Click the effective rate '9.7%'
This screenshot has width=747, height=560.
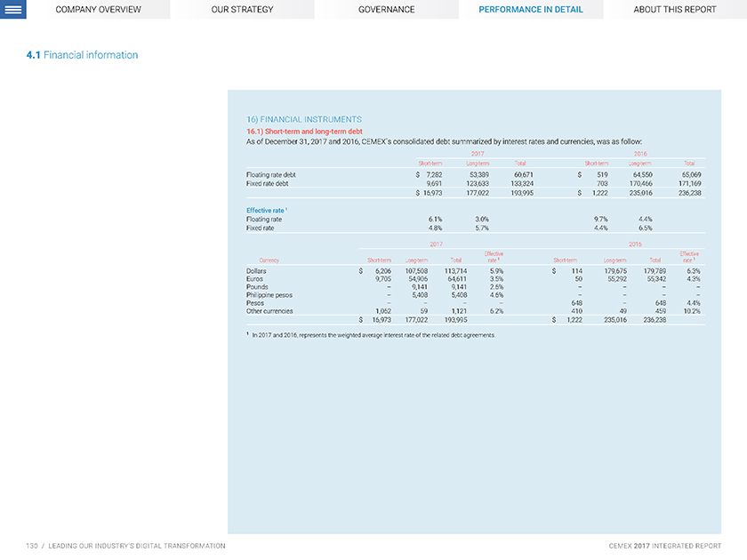pyautogui.click(x=601, y=220)
